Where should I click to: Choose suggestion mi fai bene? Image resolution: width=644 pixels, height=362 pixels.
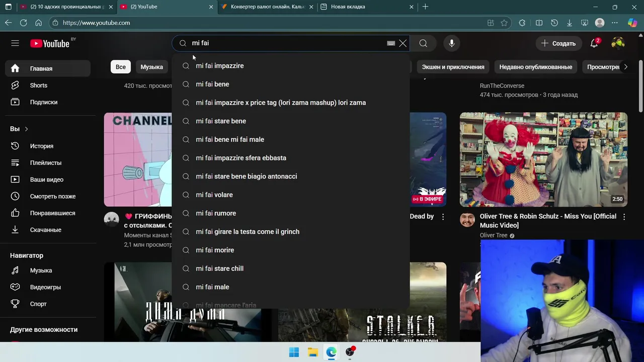(291, 84)
